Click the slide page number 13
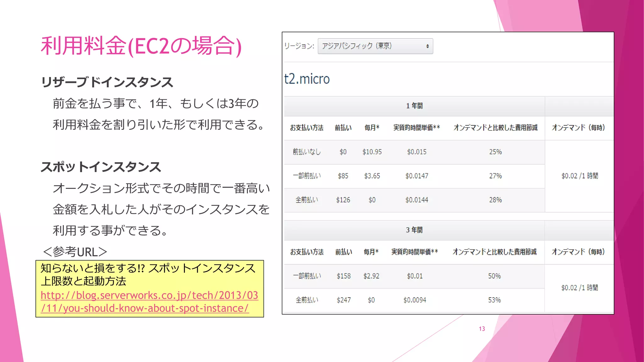 482,329
